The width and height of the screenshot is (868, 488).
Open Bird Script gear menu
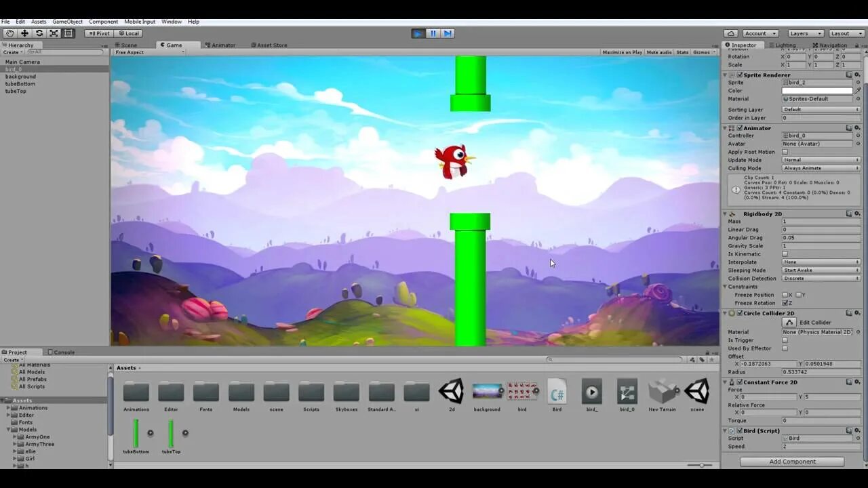pos(857,430)
